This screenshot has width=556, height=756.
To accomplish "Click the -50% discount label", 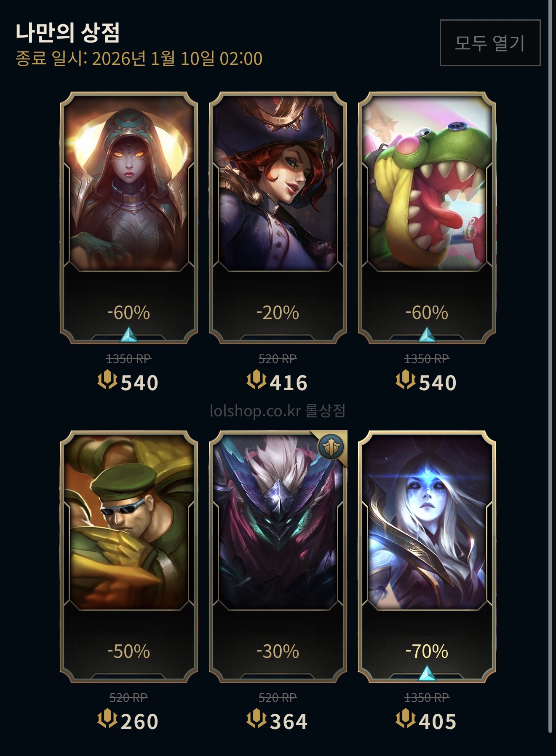I will coord(128,651).
